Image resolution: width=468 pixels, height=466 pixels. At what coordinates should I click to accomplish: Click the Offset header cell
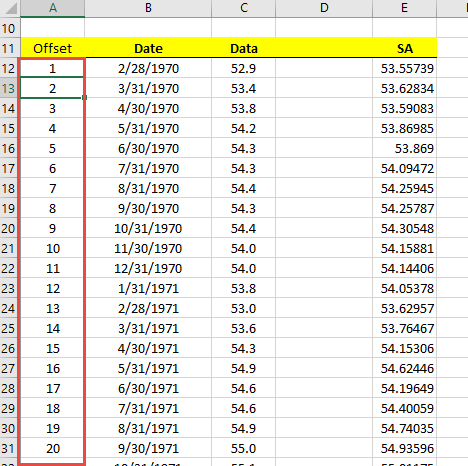52,48
